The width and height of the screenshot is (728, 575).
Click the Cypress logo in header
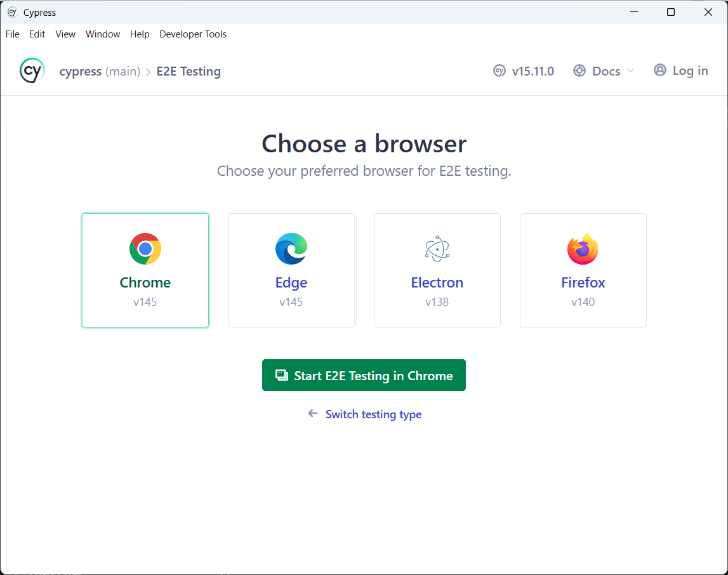(32, 71)
